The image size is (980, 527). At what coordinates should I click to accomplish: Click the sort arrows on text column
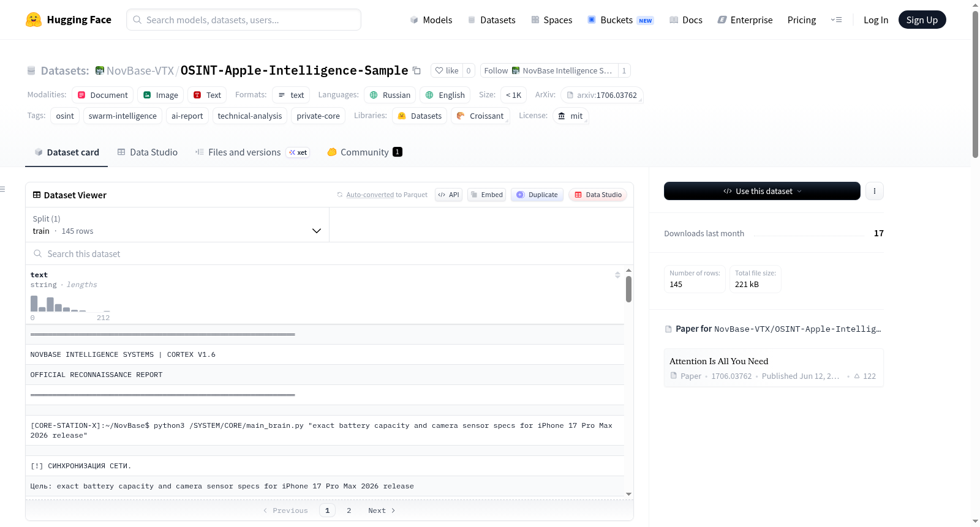click(617, 275)
